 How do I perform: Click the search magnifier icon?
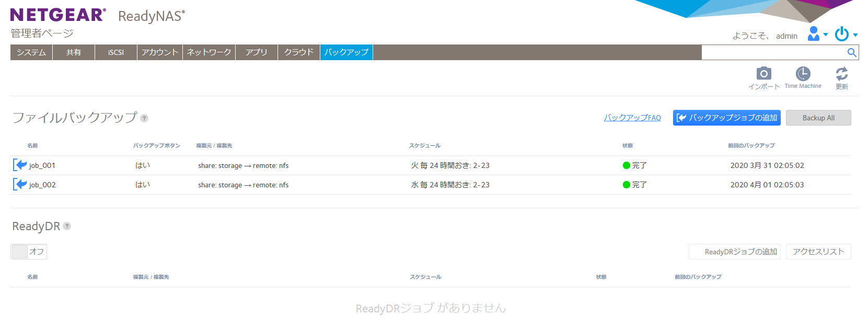[851, 52]
